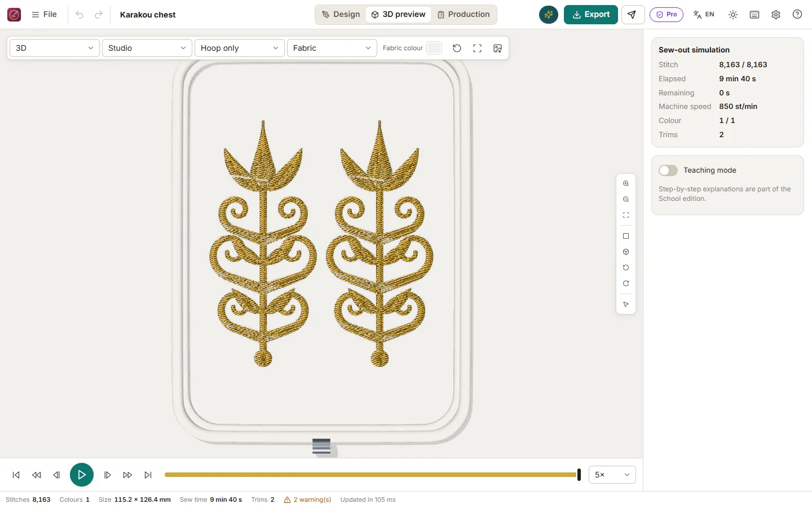Click the sew-out progress slider track
Image resolution: width=812 pixels, height=508 pixels.
click(x=372, y=475)
